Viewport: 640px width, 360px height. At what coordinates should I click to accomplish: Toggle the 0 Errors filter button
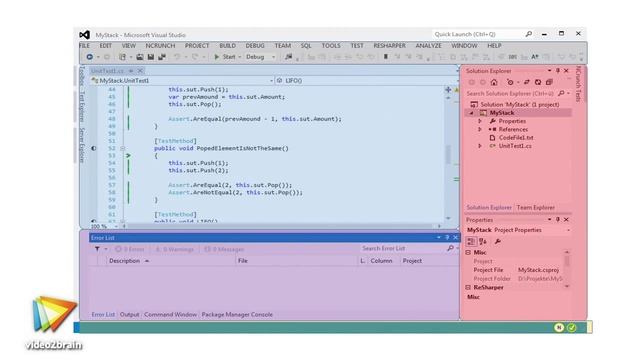[130, 249]
